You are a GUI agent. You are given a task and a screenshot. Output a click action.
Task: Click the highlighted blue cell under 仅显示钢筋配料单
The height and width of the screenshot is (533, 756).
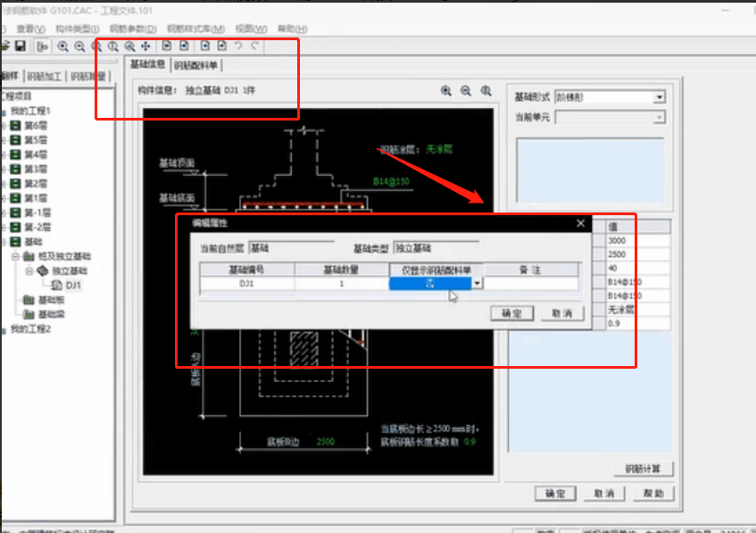click(430, 284)
